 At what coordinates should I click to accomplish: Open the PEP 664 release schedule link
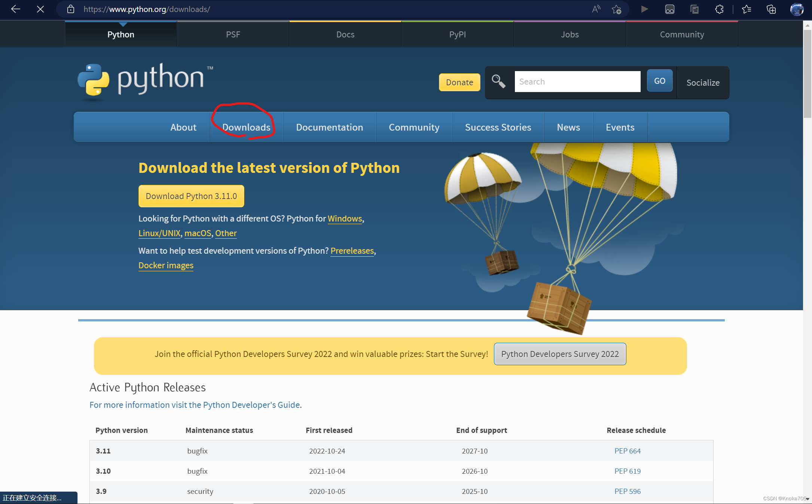(627, 451)
